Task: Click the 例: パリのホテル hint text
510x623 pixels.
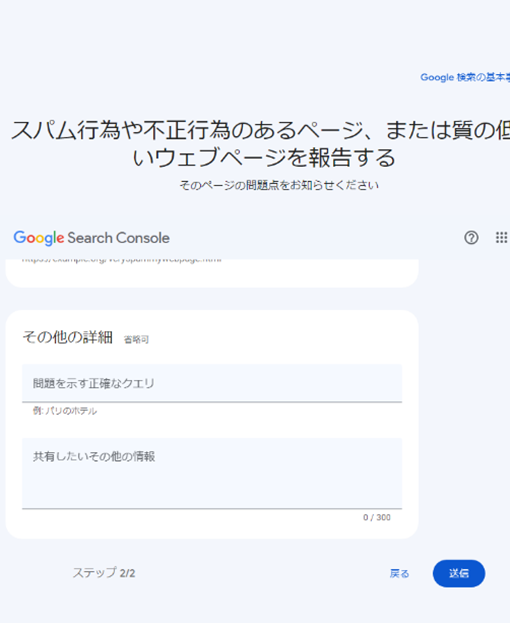Action: (x=65, y=411)
